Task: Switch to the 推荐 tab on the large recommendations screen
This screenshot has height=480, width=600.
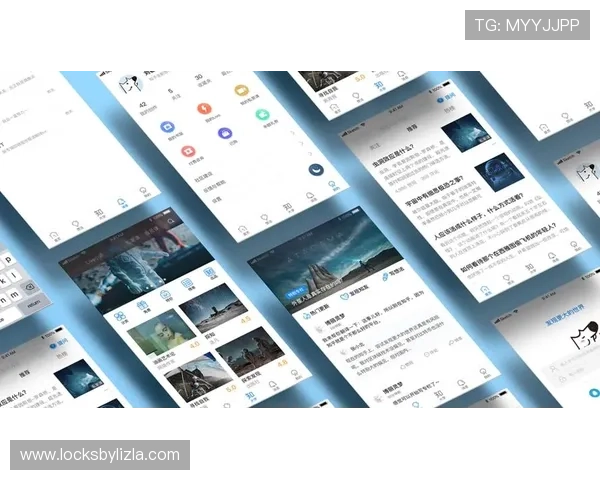Action: coord(412,128)
